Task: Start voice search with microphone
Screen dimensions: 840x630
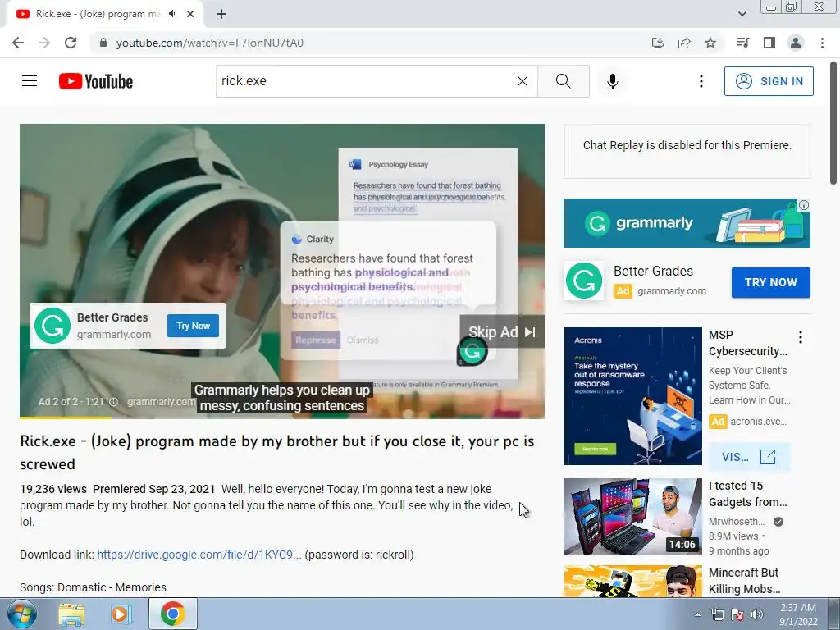Action: (612, 81)
